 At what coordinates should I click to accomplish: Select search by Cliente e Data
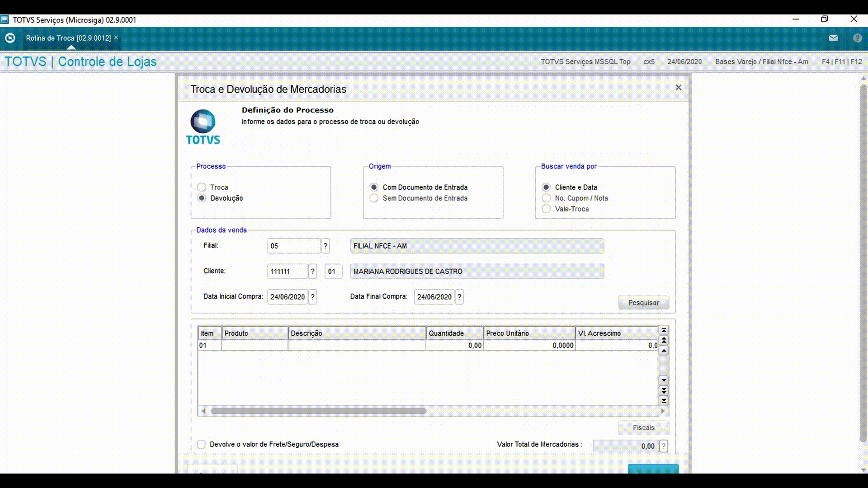tap(546, 187)
